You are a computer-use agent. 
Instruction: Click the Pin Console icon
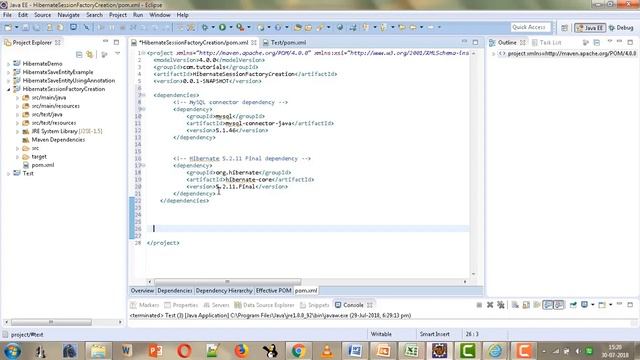[573, 305]
